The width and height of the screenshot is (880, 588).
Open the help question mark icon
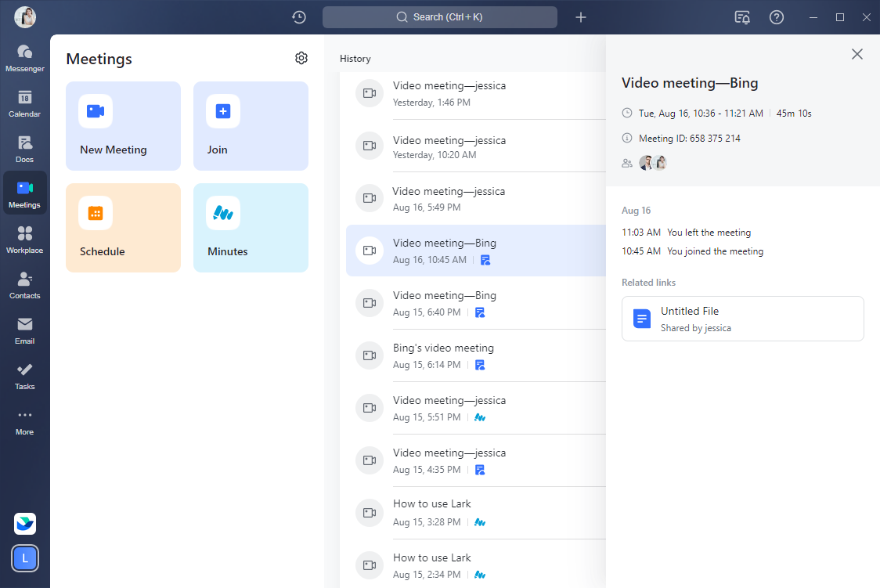point(777,17)
